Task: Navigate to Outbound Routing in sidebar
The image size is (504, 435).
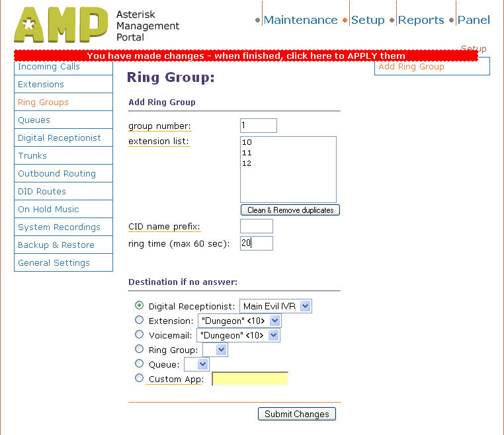Action: [57, 174]
